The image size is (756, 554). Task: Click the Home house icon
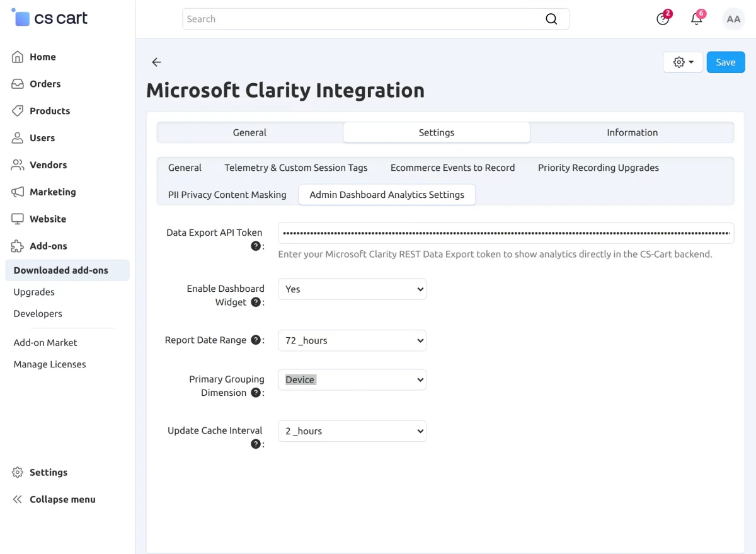pyautogui.click(x=18, y=57)
